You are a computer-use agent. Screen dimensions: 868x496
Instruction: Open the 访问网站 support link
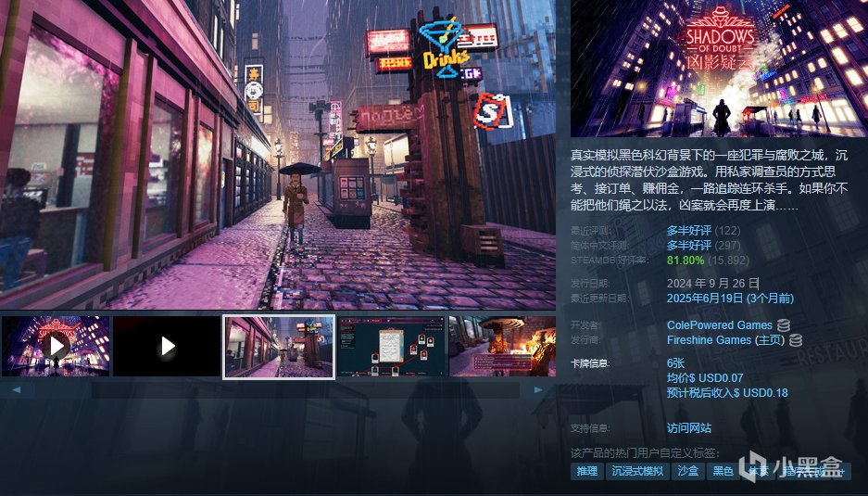[688, 427]
